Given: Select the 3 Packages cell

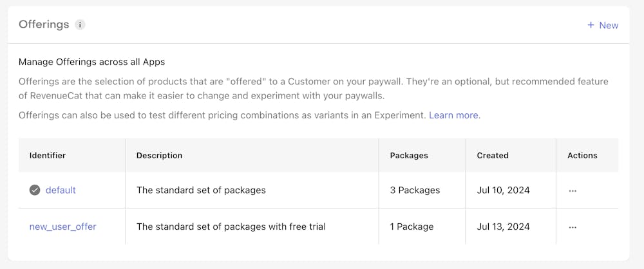Looking at the screenshot, I should (415, 190).
